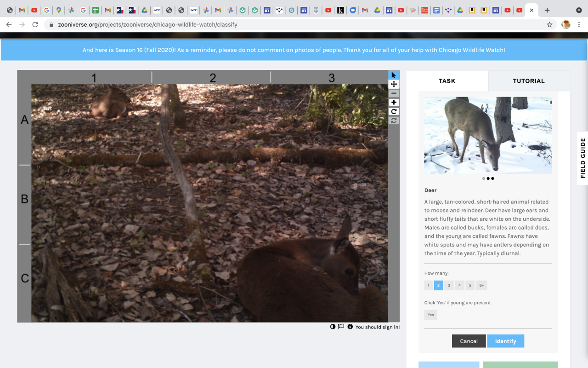Open the Chrome profile avatar
The height and width of the screenshot is (368, 588).
566,24
